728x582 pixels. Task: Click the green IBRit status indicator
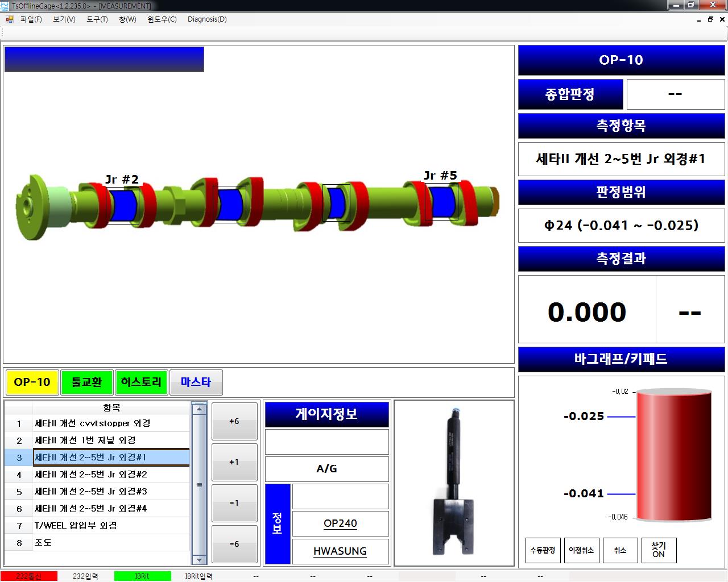point(142,576)
